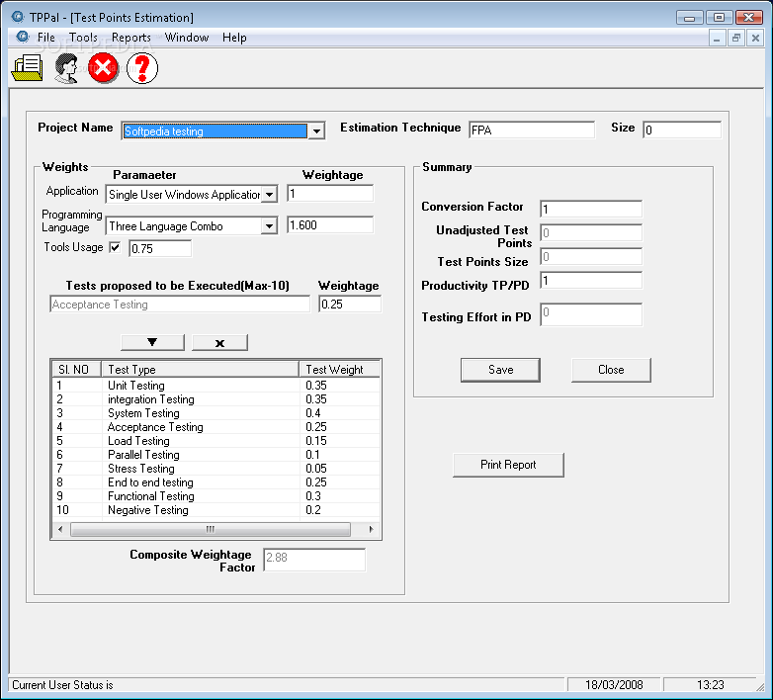
Task: Click the horizontal scrollbar thumb in test list
Action: (211, 529)
